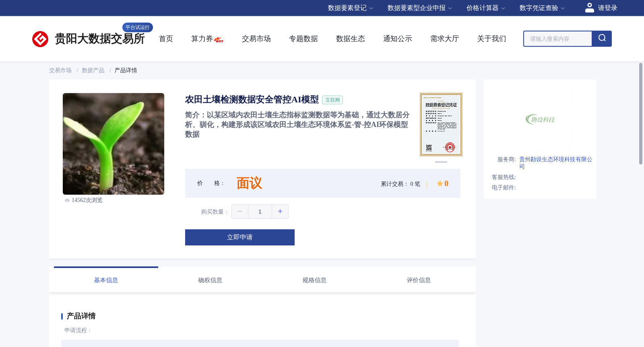Click the purchase quantity input field
The height and width of the screenshot is (347, 644).
coord(260,212)
